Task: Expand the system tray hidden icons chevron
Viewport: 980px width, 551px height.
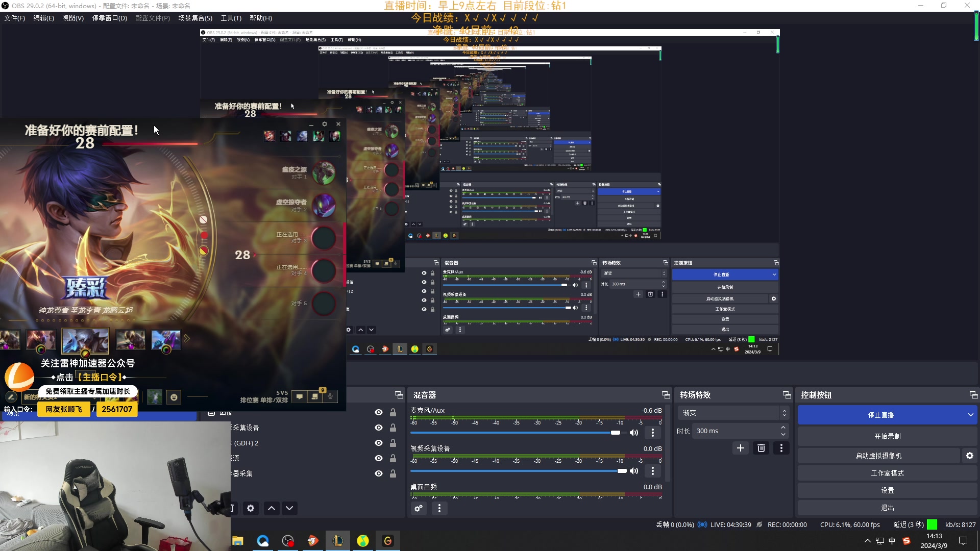Action: pos(867,541)
